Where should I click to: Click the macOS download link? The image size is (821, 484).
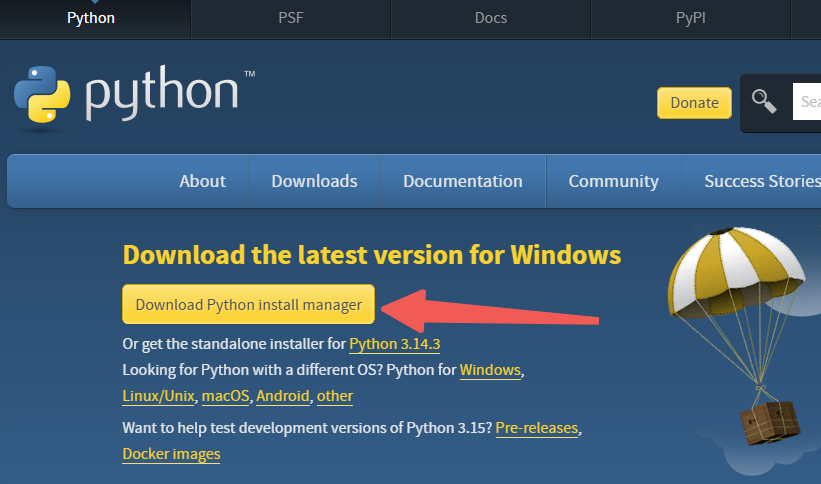pos(225,396)
